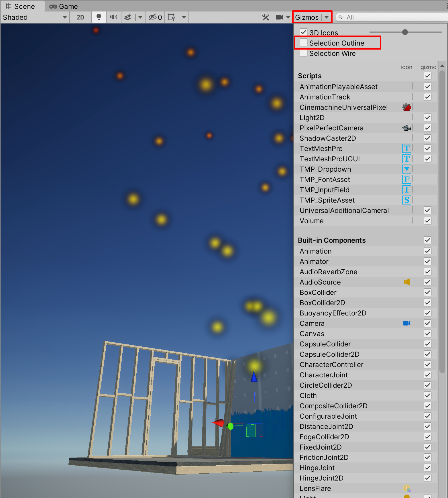Click the ConfigurableJoint label

tap(328, 416)
